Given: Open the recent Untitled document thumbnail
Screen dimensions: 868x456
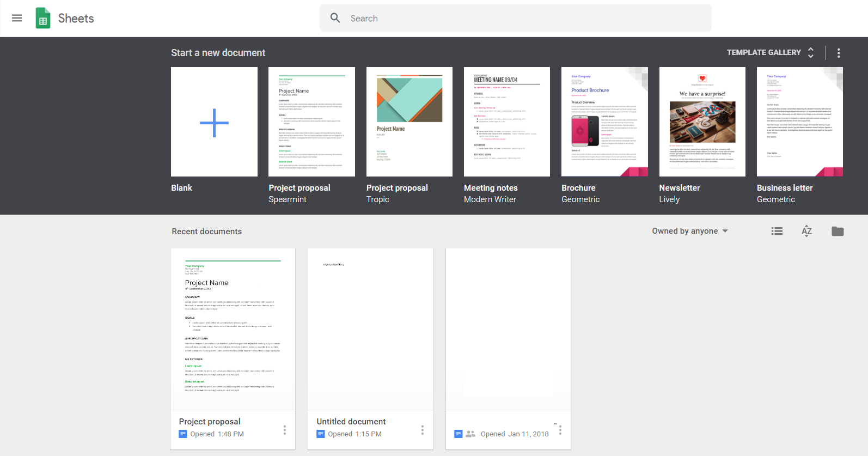Looking at the screenshot, I should click(x=370, y=329).
